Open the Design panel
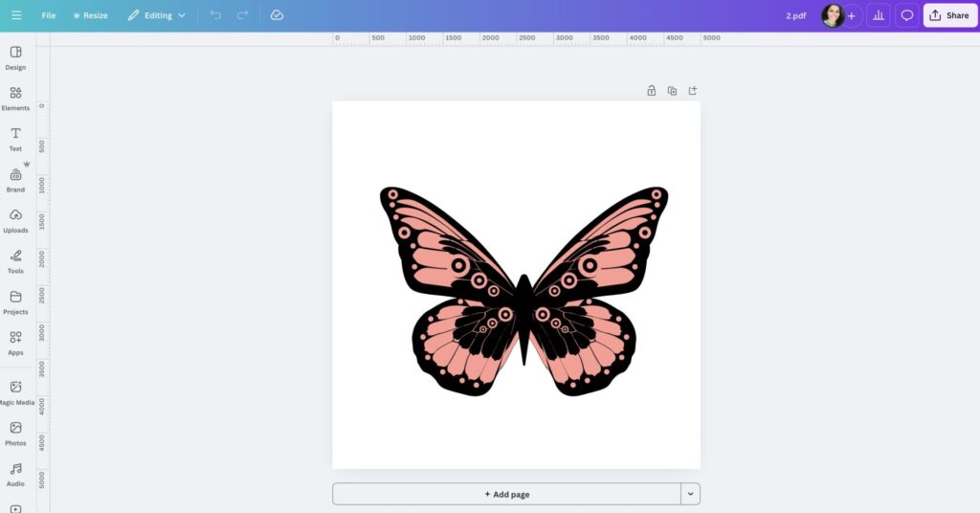Screen dimensions: 980x513 15,57
